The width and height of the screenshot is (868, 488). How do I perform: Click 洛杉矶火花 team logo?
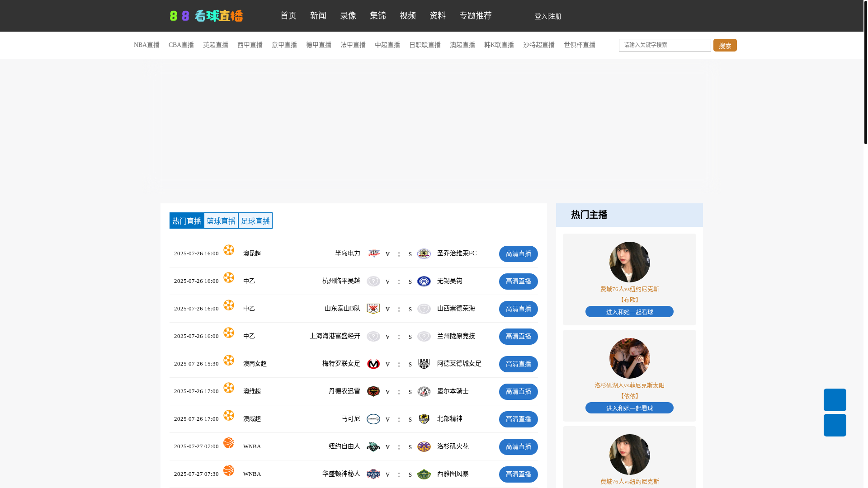tap(424, 446)
